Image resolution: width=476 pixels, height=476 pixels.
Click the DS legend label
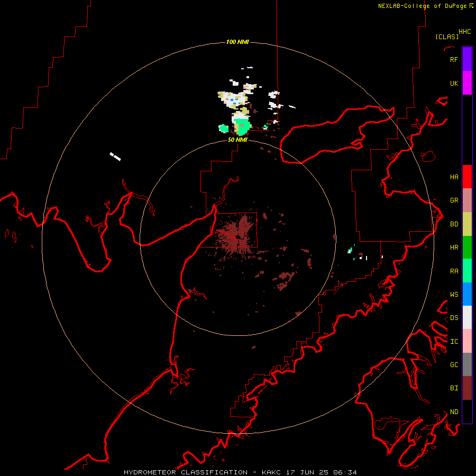point(454,317)
